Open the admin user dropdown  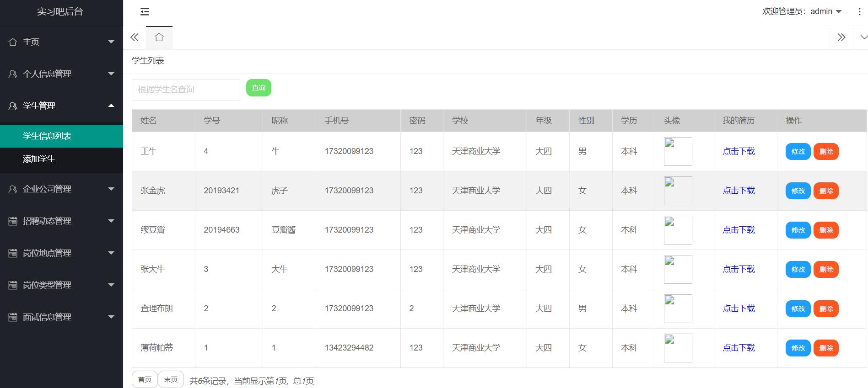point(802,11)
